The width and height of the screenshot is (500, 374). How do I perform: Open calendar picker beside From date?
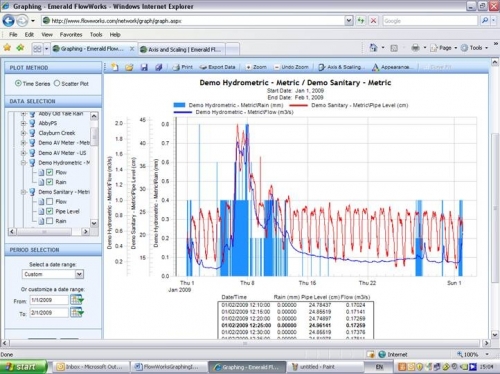[x=77, y=300]
